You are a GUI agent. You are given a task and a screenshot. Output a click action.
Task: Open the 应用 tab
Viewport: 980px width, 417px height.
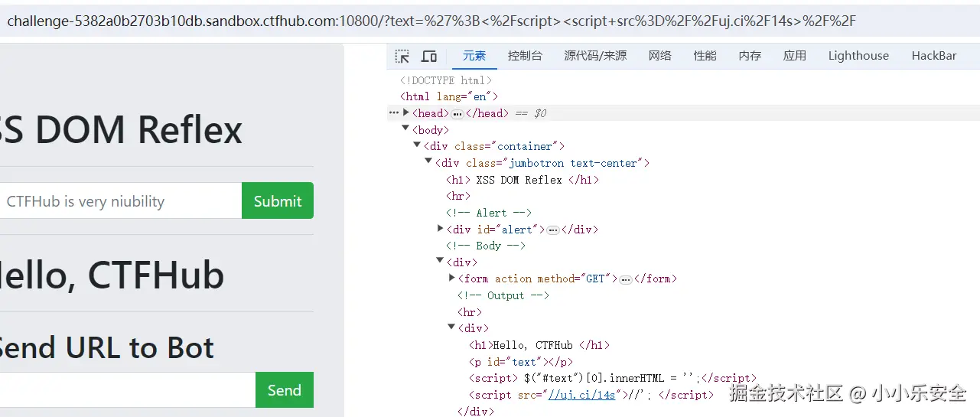click(x=795, y=55)
